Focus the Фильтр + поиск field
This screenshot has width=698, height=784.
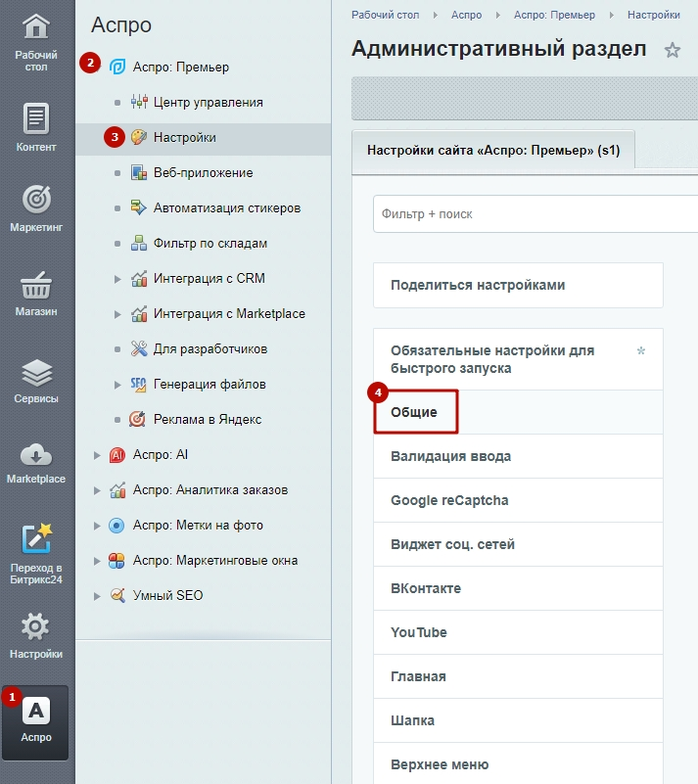coord(535,214)
